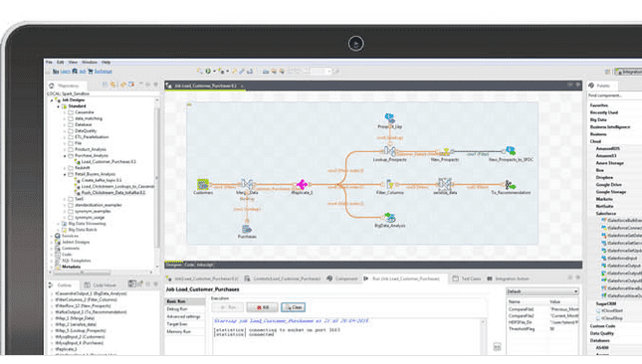This screenshot has width=642, height=364.
Task: Click the Prospect_Lkp lookup component icon
Action: click(389, 118)
